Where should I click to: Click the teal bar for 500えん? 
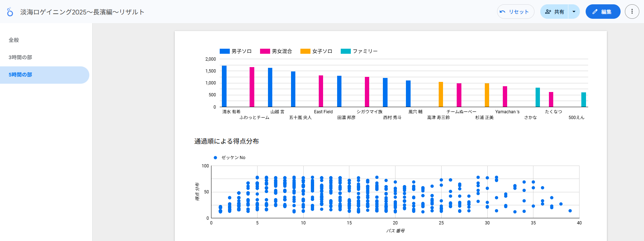(x=583, y=100)
